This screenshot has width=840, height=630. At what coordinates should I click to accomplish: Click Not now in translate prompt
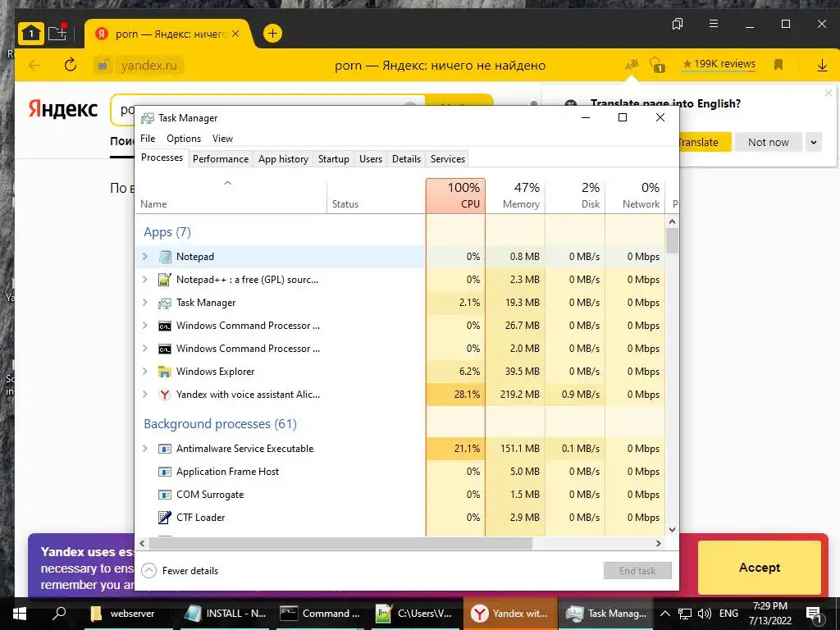pyautogui.click(x=768, y=143)
